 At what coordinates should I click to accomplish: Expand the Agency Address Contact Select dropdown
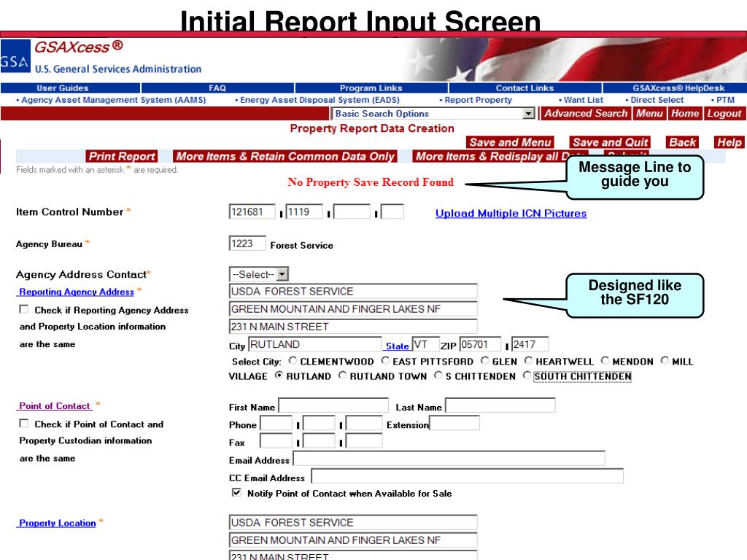coord(282,274)
